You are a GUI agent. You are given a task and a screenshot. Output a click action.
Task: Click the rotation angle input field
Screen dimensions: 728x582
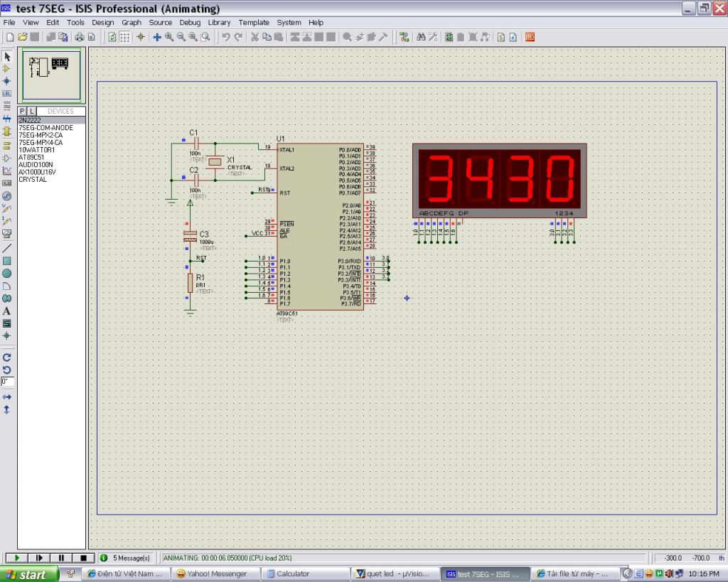click(8, 381)
